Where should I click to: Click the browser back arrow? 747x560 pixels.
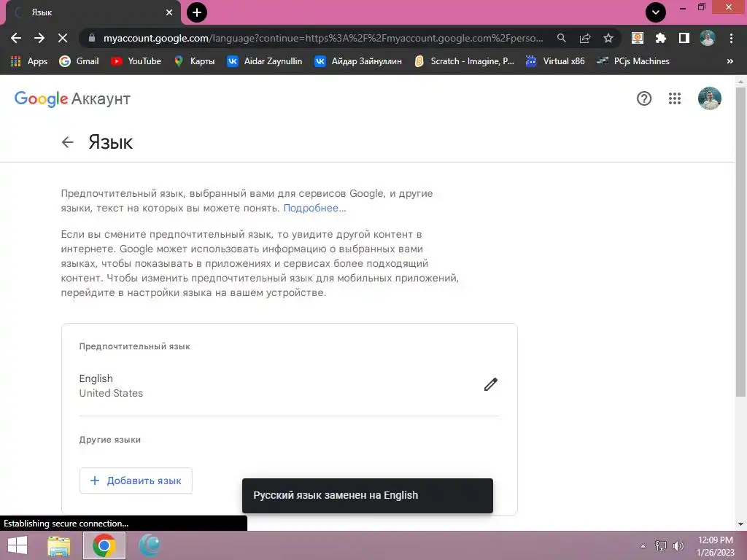16,38
